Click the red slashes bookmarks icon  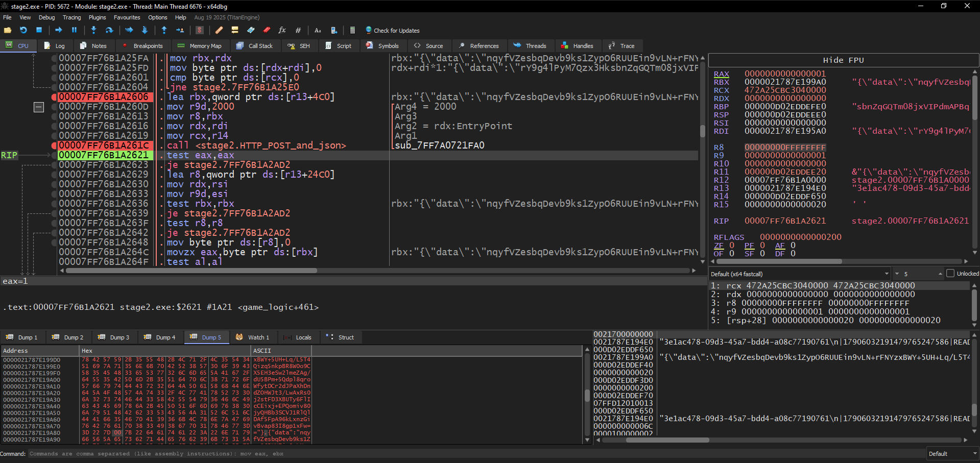(267, 30)
